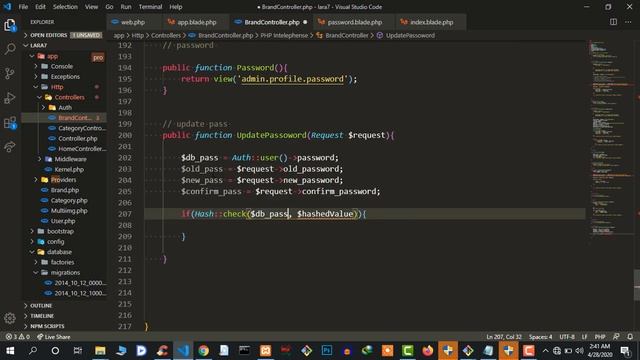
Task: Click the feedback icon in status bar
Action: [x=616, y=337]
